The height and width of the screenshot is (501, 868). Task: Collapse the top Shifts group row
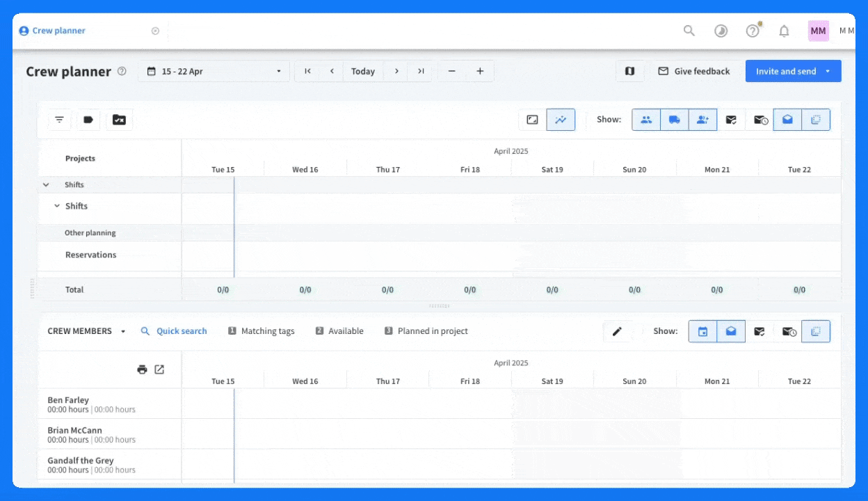pyautogui.click(x=46, y=185)
